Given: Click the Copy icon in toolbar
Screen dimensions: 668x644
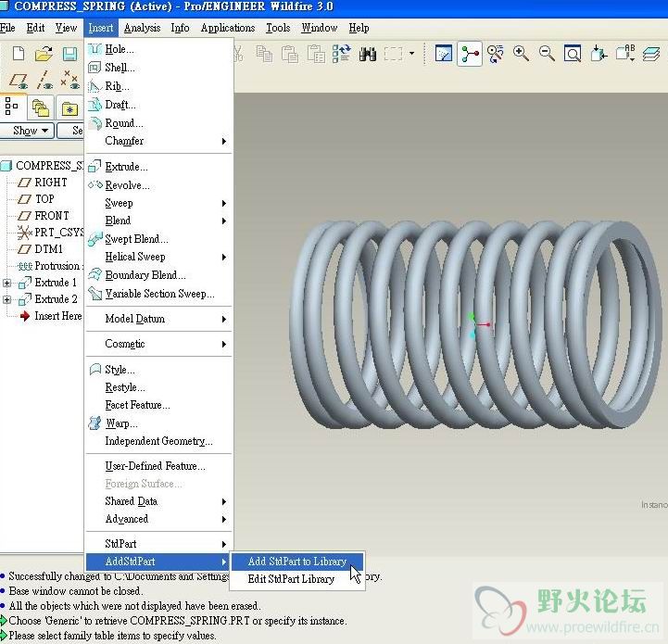Looking at the screenshot, I should click(x=264, y=54).
